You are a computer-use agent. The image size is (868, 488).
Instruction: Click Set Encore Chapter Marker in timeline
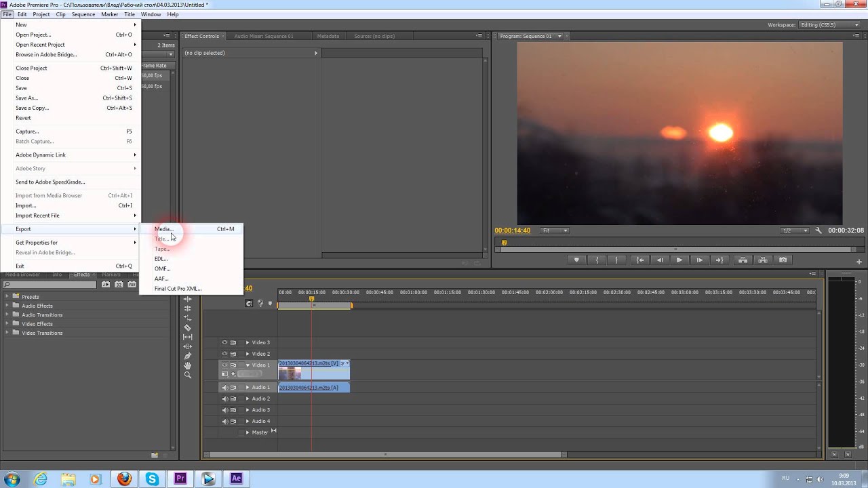pos(260,303)
